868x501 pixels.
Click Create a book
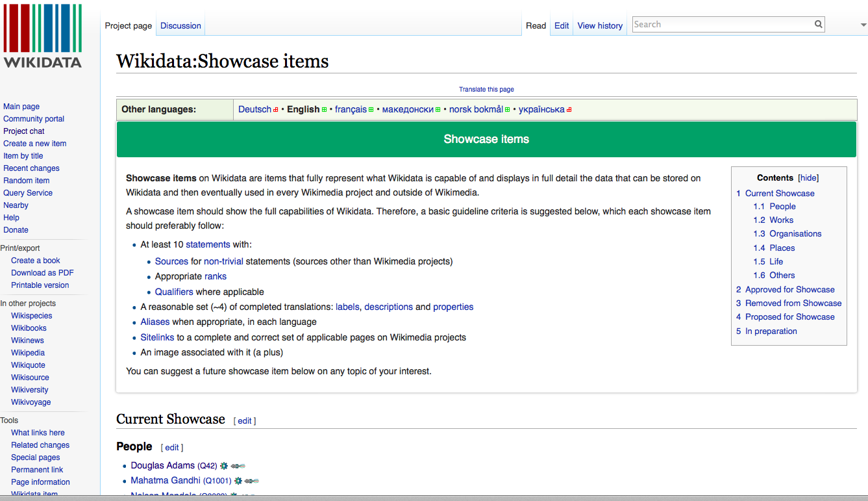36,261
